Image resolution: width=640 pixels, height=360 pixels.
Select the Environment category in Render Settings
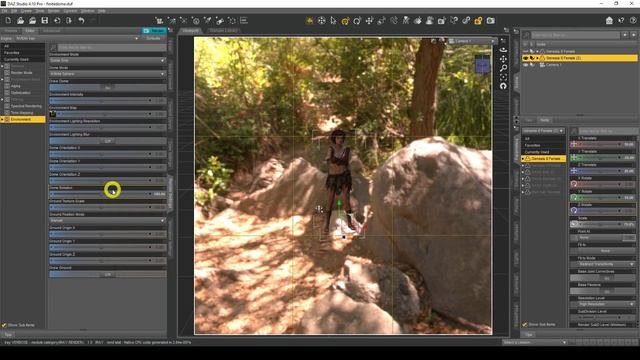(x=23, y=119)
